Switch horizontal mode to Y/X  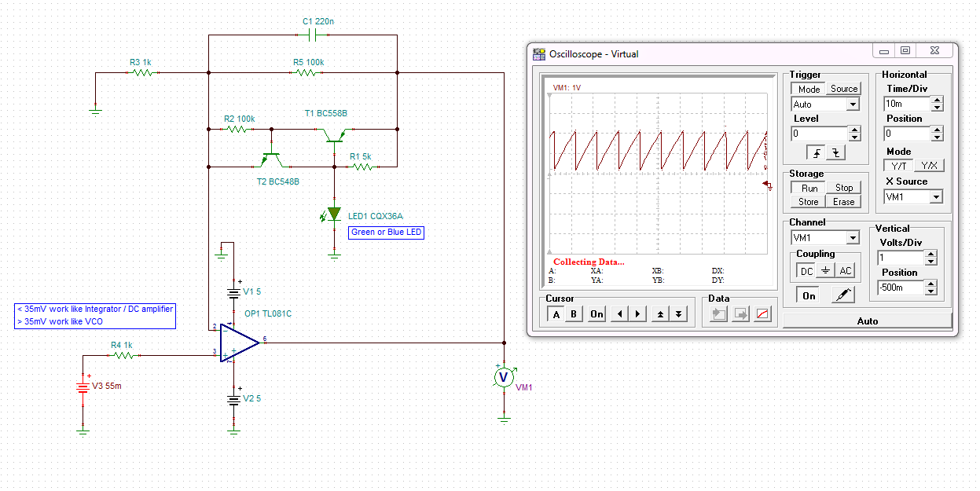point(929,166)
